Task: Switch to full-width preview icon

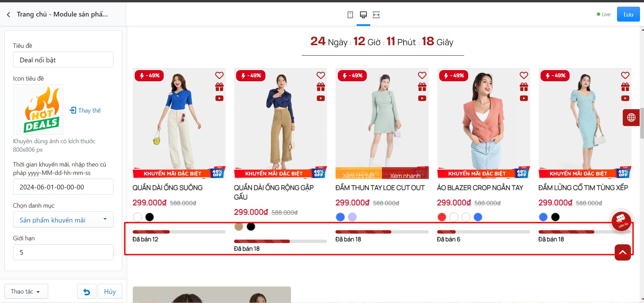Action: point(376,15)
